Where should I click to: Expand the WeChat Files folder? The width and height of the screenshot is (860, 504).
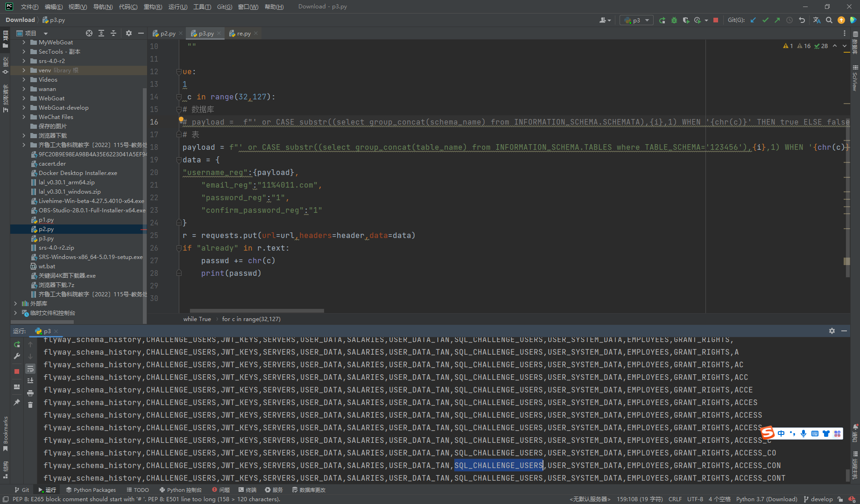pos(24,117)
